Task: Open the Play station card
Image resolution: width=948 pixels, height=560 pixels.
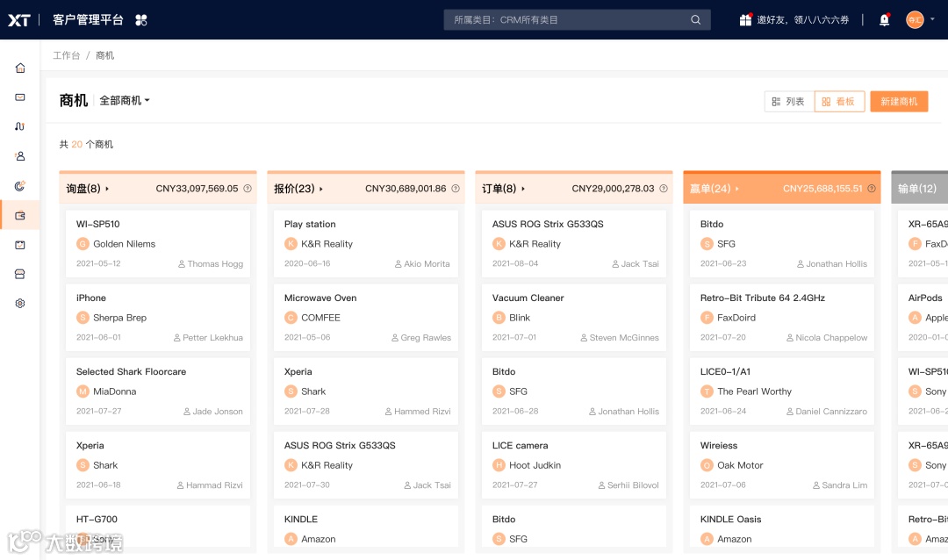Action: click(366, 244)
